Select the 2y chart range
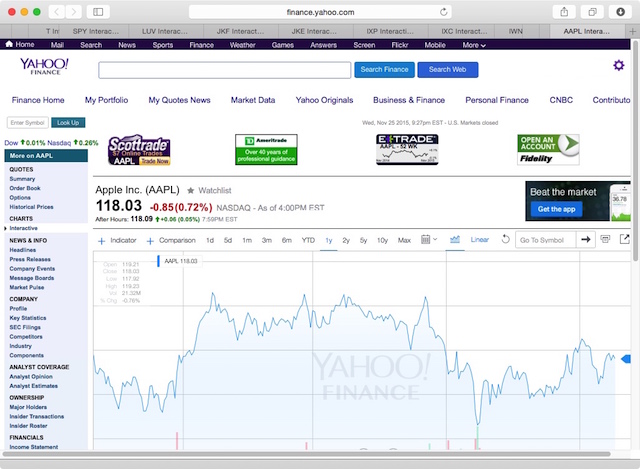Viewport: 640px width, 469px height. click(x=346, y=240)
